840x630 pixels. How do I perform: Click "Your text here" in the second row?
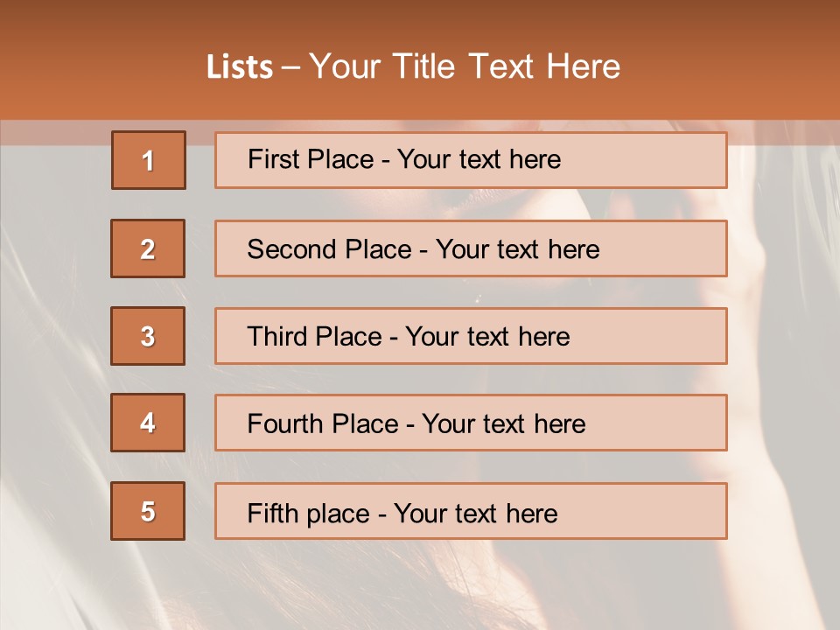[517, 249]
